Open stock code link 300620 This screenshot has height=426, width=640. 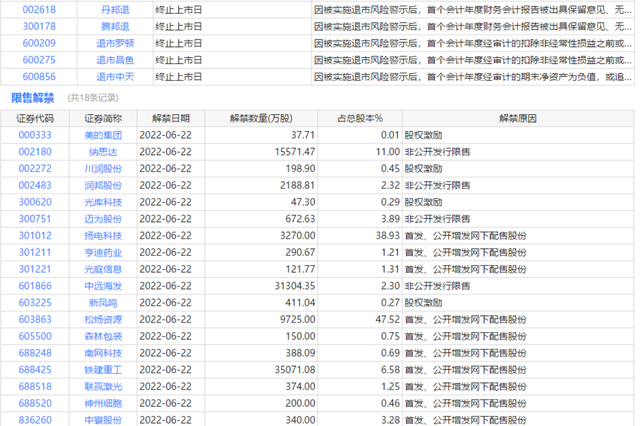click(35, 202)
